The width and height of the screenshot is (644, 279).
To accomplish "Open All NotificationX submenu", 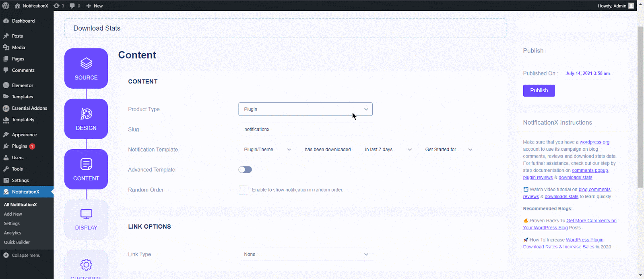I will point(20,205).
